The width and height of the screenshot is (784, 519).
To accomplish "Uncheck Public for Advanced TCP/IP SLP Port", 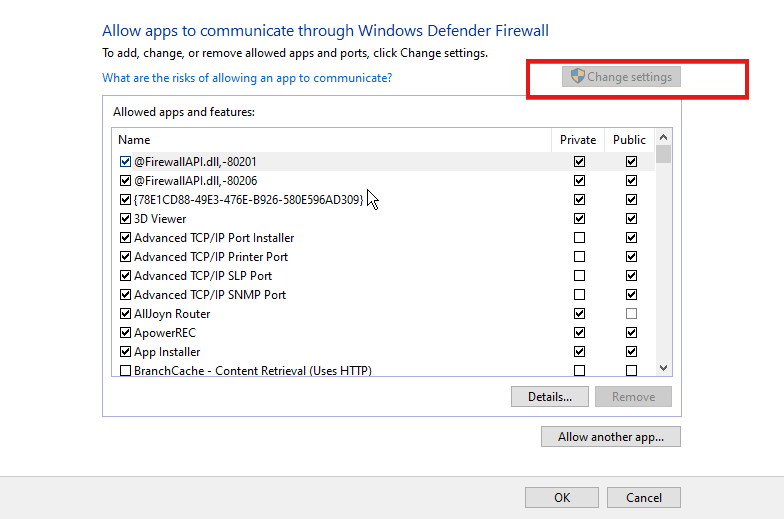I will pyautogui.click(x=631, y=276).
